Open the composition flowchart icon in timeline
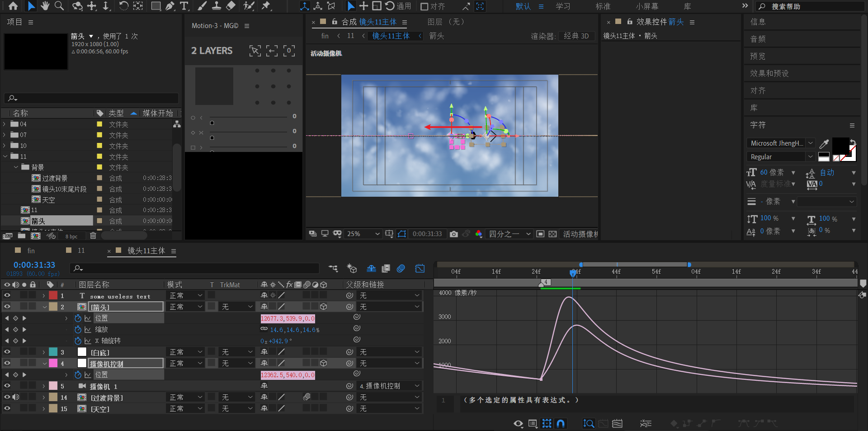This screenshot has height=431, width=868. 333,269
